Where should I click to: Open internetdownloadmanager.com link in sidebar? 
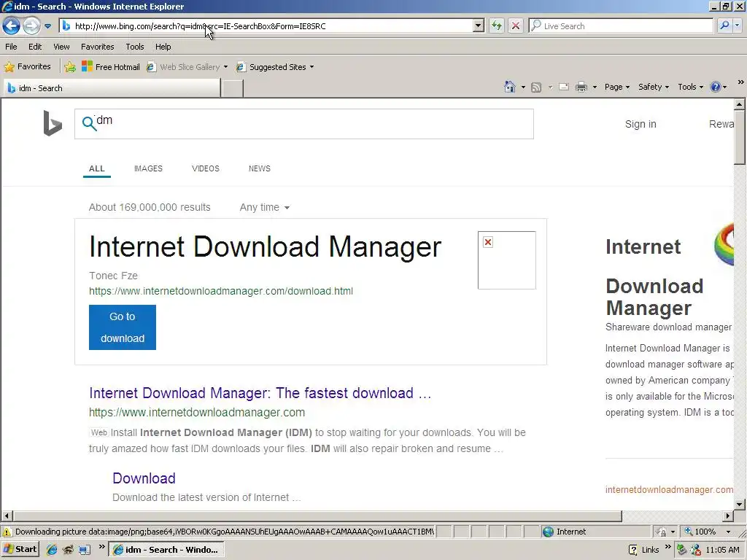[x=670, y=489]
